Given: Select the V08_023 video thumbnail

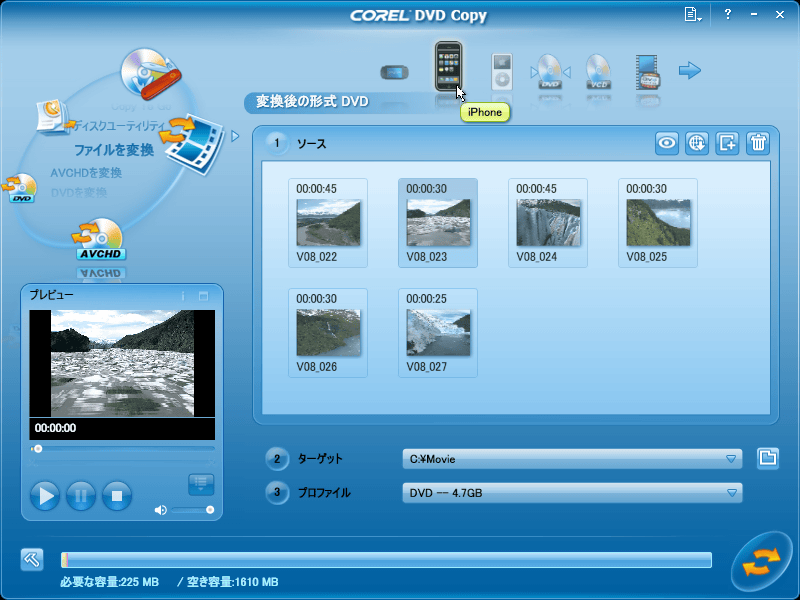Looking at the screenshot, I should click(438, 223).
